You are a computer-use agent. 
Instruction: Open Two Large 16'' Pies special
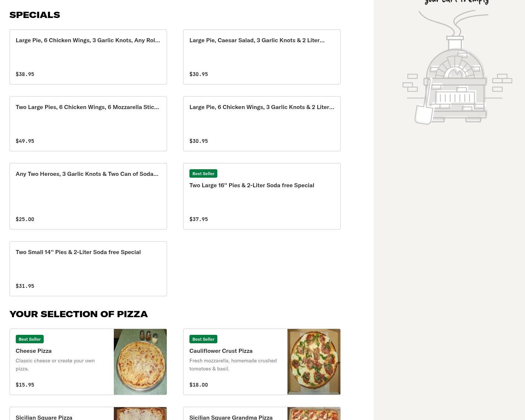262,196
